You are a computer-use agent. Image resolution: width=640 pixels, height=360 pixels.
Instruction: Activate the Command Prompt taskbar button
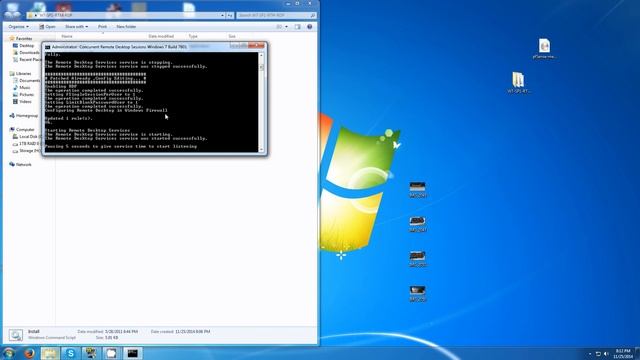pyautogui.click(x=132, y=353)
